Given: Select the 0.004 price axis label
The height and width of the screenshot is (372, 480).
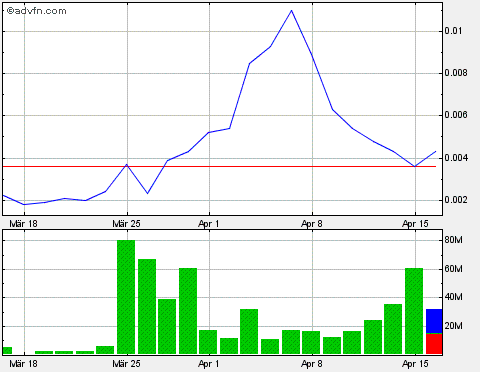Looking at the screenshot, I should click(456, 158).
